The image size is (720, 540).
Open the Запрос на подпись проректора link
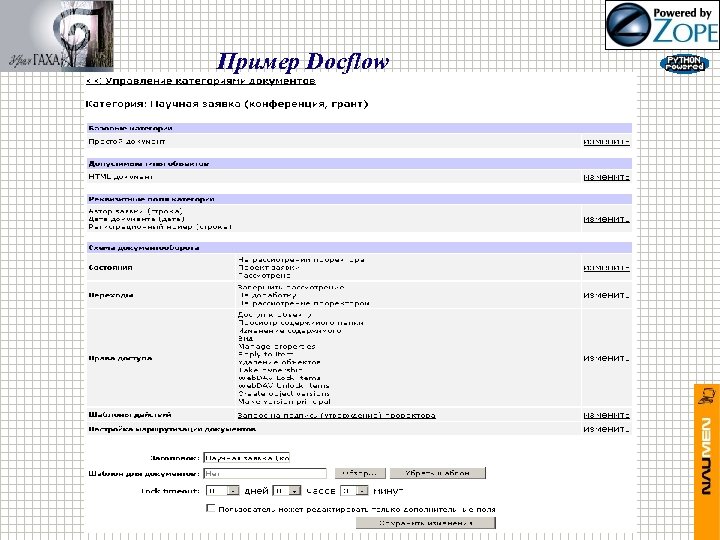337,415
